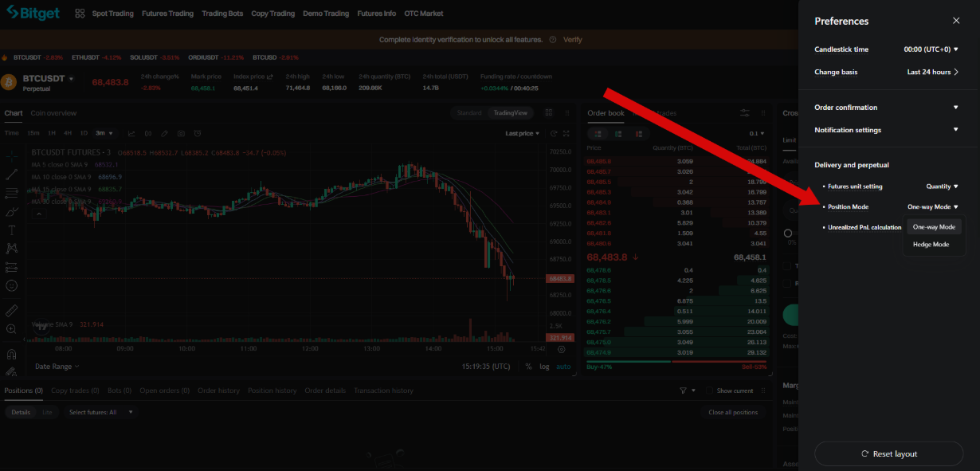
Task: Open Copy Trading menu
Action: [272, 14]
